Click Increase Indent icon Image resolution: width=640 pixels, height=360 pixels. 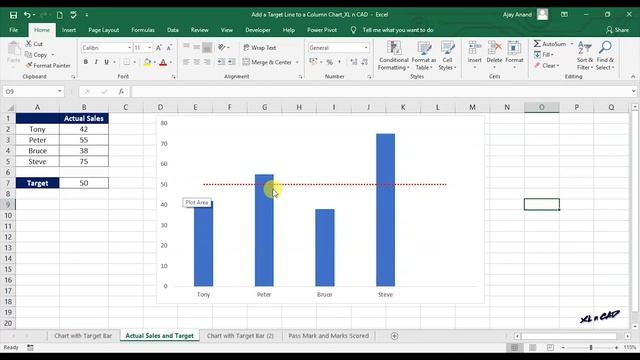click(231, 62)
